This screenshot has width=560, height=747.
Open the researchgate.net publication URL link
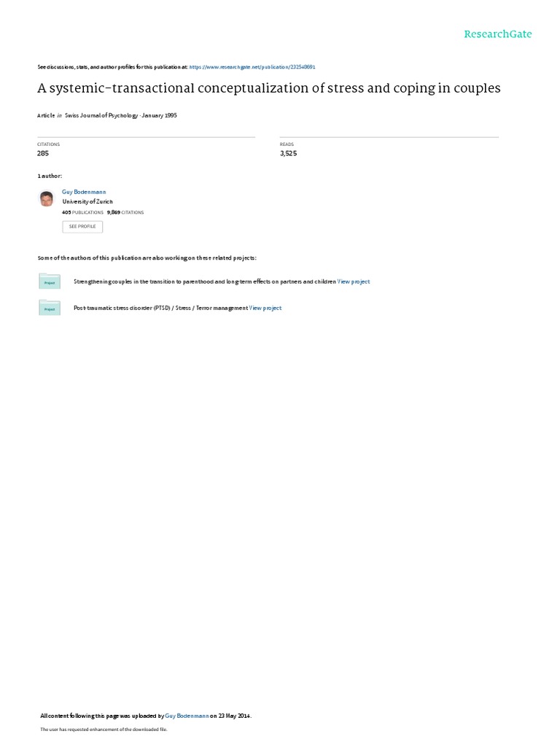click(252, 67)
